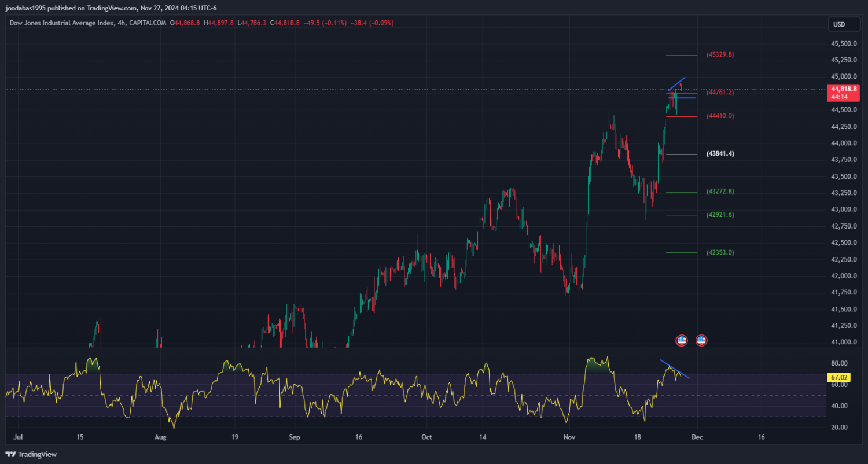Click the low value L44,786.3

[x=252, y=23]
